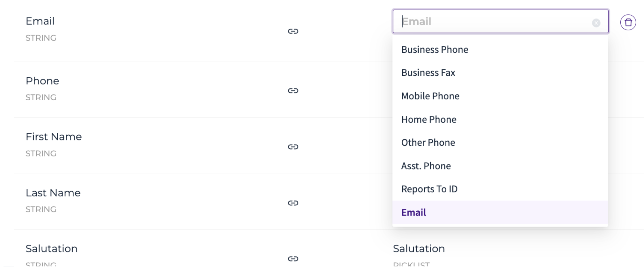
Task: Click the Last Name source field label
Action: point(53,193)
